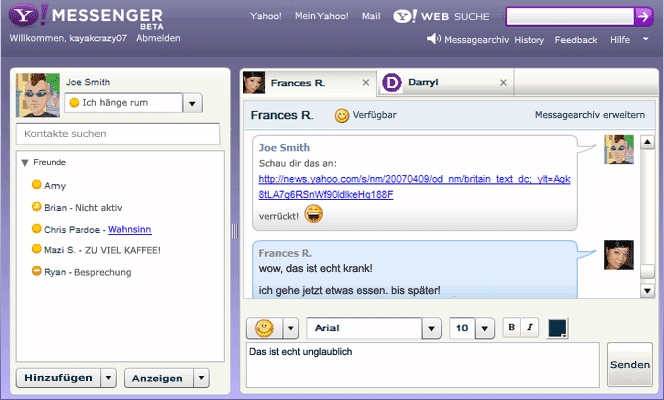Screen dimensions: 664x400
Task: Open History in the header
Action: [529, 40]
